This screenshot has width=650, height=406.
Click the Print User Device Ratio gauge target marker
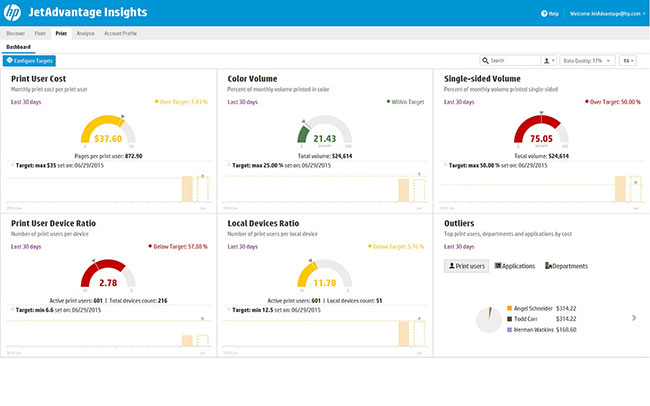coord(94,260)
